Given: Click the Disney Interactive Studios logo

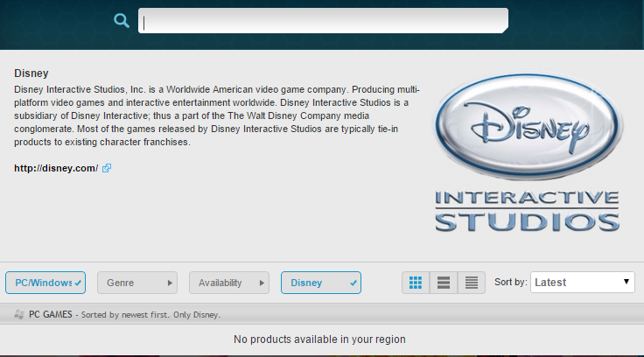Looking at the screenshot, I should pos(528,153).
